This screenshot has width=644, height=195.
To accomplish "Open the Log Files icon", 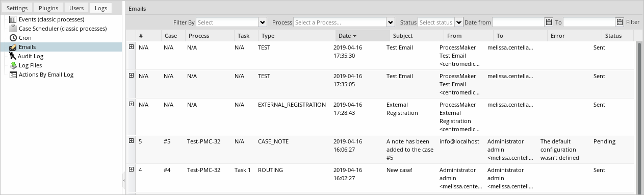I will point(13,65).
